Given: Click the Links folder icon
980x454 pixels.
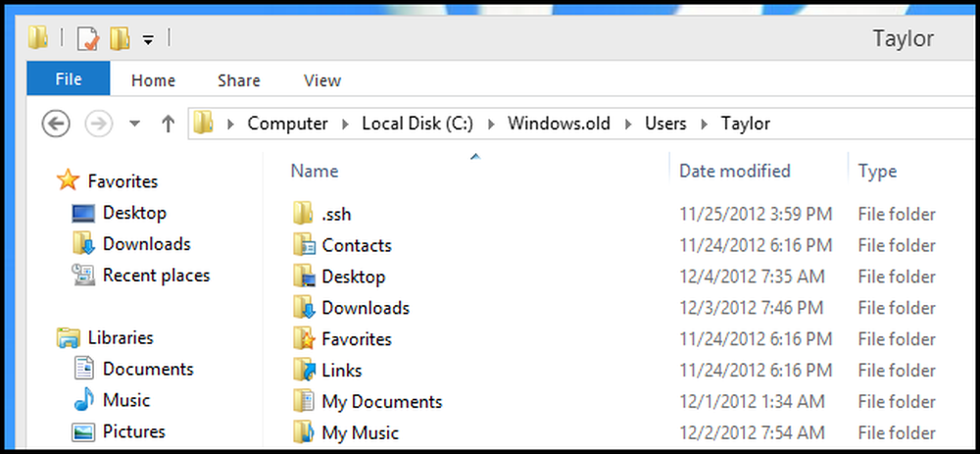Looking at the screenshot, I should pos(304,370).
